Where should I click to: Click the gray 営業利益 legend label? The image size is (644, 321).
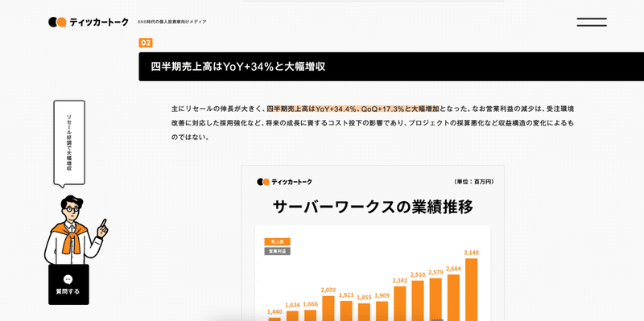tap(277, 251)
